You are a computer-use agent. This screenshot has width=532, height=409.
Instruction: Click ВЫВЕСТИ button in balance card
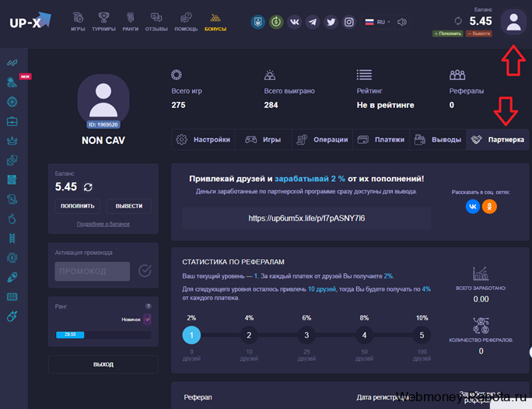pos(129,206)
